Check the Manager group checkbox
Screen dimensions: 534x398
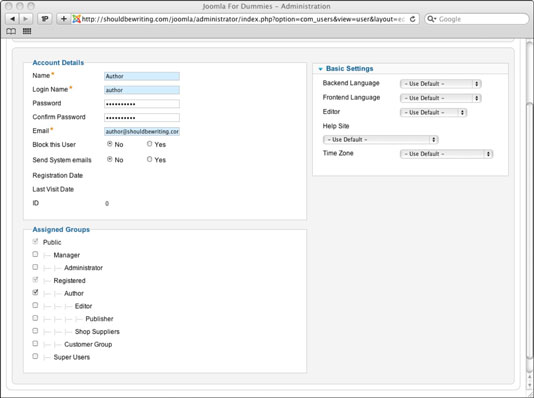pos(35,254)
